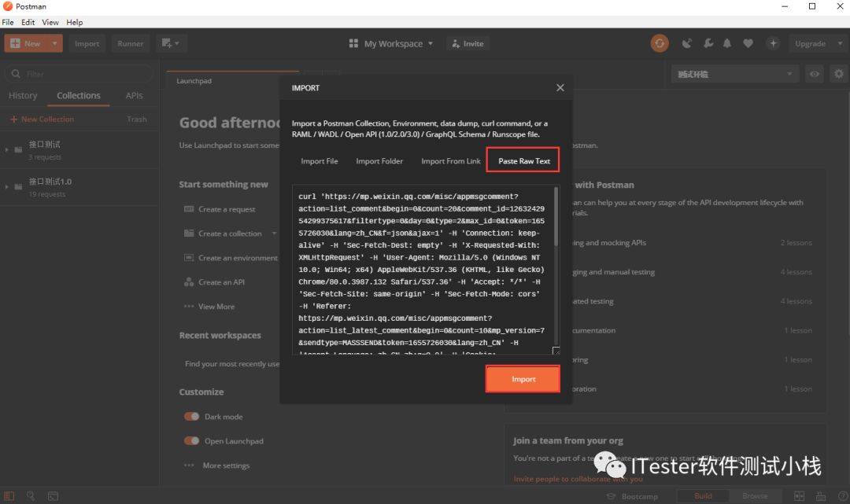850x504 pixels.
Task: Click the keyboard shortcuts icon in status bar
Action: tap(821, 496)
